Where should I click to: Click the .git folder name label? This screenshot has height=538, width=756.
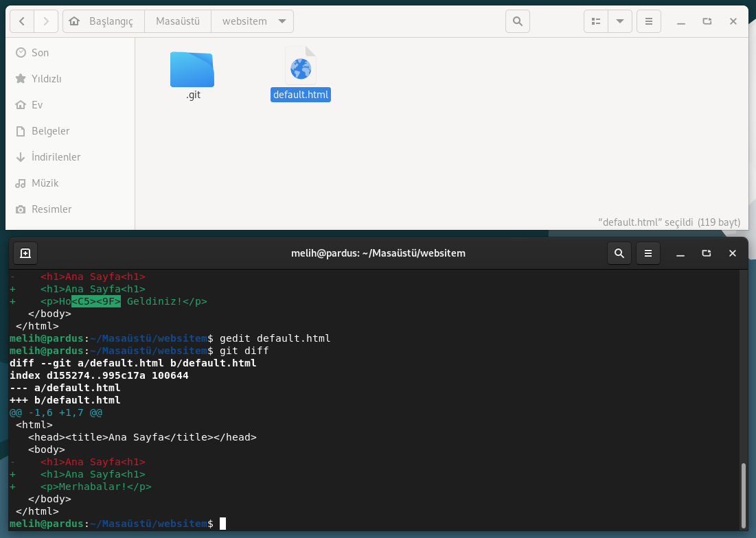pos(193,95)
